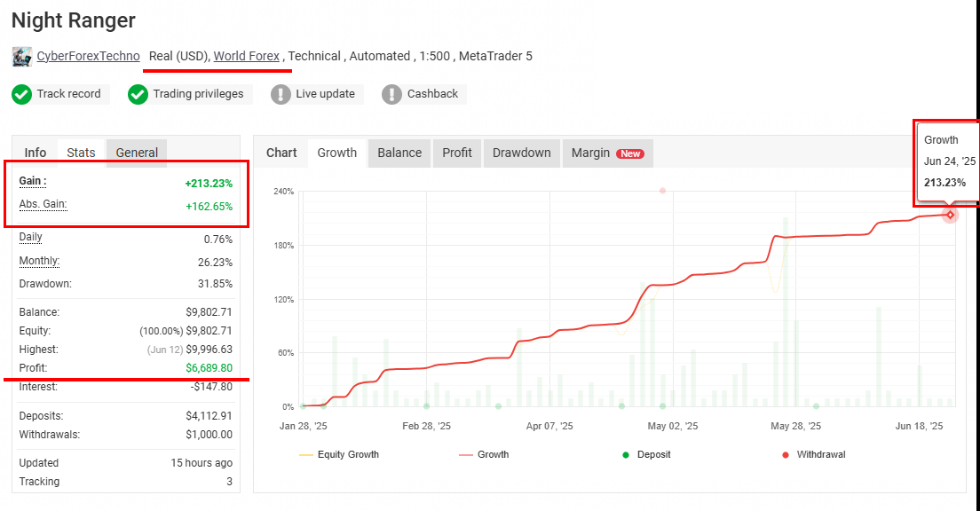Screen dimensions: 980x511
Task: Open the Balance chart tab
Action: pyautogui.click(x=399, y=153)
